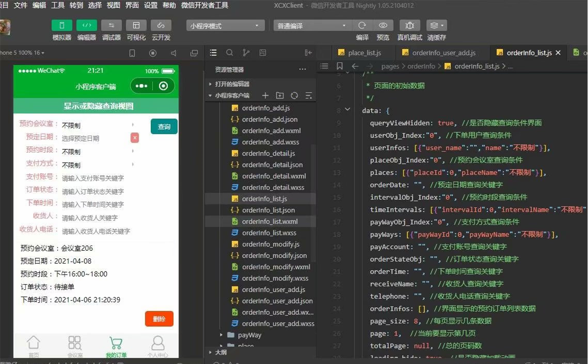The image size is (588, 364).
Task: Open the 工具 menu
Action: (58, 5)
